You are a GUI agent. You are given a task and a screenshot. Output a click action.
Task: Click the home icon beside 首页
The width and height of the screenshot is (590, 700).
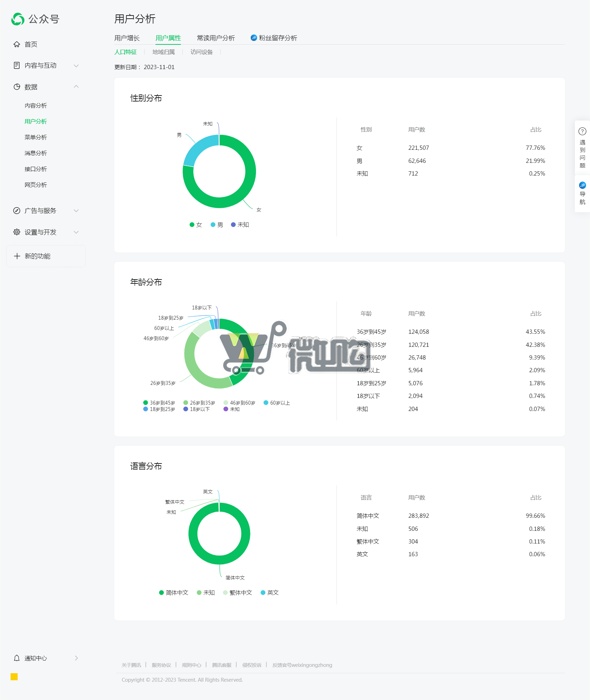pyautogui.click(x=17, y=44)
